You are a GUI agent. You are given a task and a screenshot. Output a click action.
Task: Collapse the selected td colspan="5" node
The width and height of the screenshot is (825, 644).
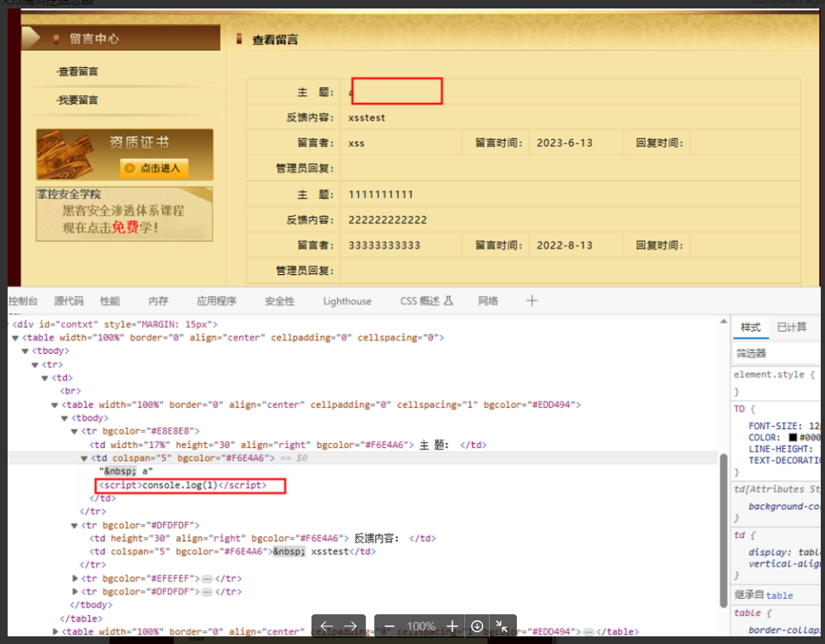(84, 458)
